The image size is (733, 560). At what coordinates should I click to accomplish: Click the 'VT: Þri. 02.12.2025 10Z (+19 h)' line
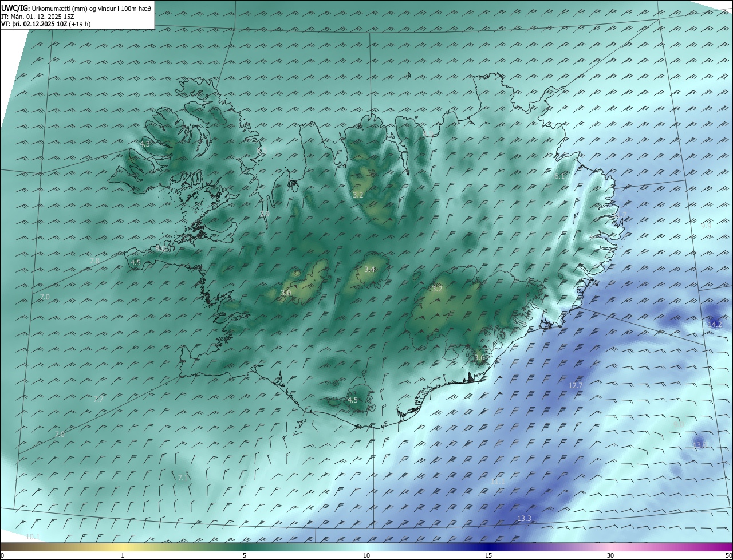click(46, 24)
